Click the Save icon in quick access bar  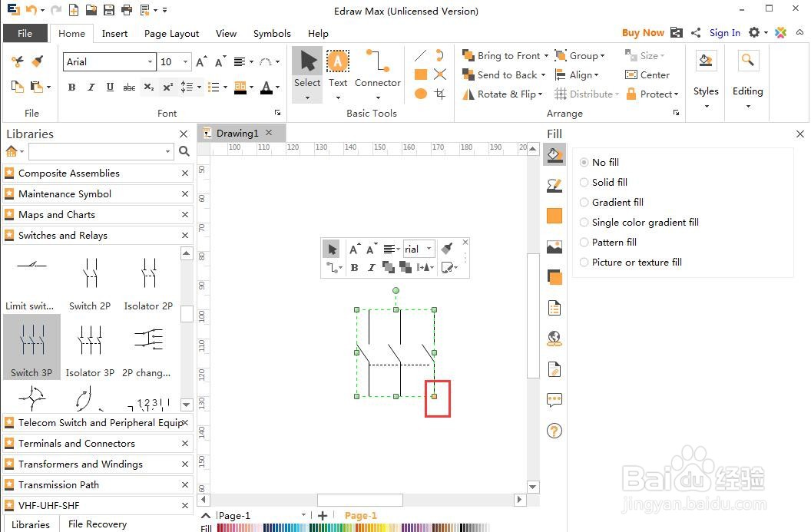click(x=108, y=10)
